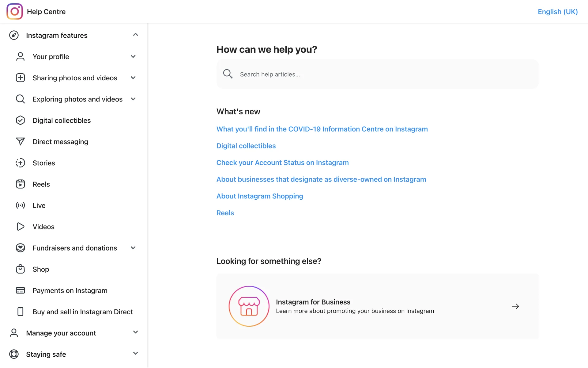Change language via English (UK)
This screenshot has width=588, height=368.
click(557, 12)
